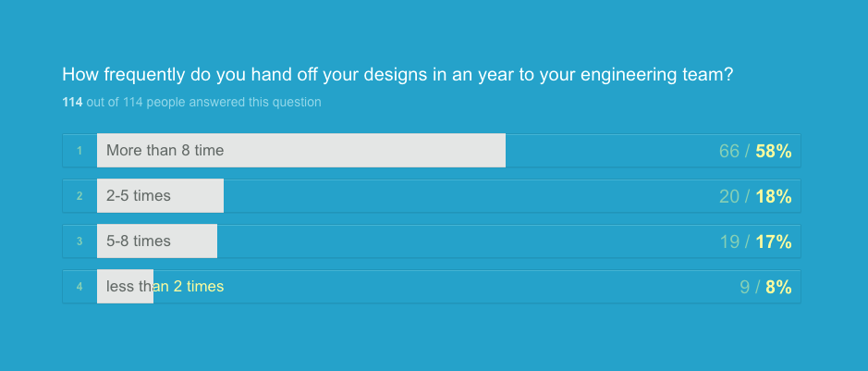Click the number 4 row index
This screenshot has height=371, width=868.
point(79,287)
